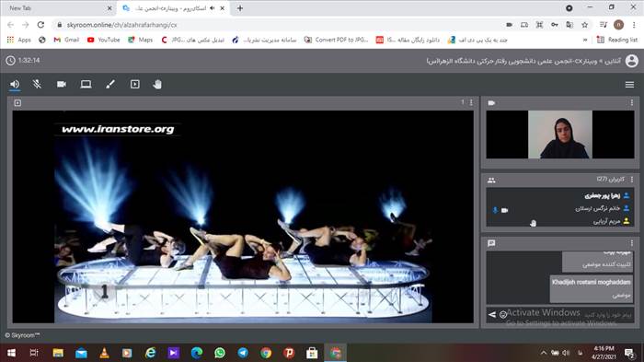Open File Explorer from the taskbar
Viewport: 644px width, 362px height.
pos(58,353)
